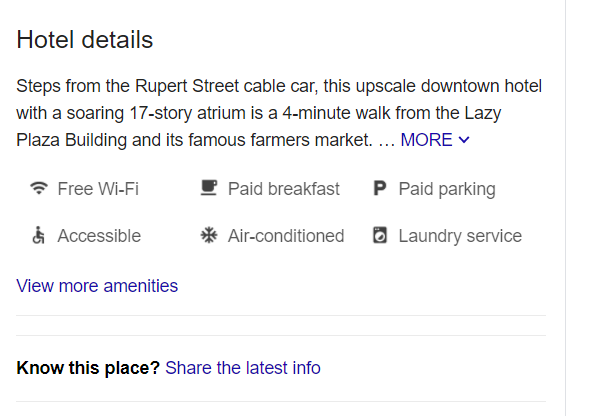Click the Plaza Building words in description
Image resolution: width=605 pixels, height=416 pixels.
(71, 140)
